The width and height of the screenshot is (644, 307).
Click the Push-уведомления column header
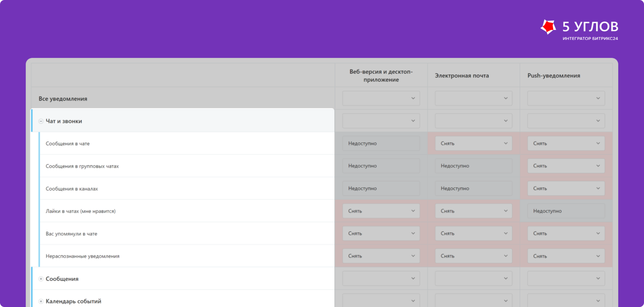pos(554,76)
